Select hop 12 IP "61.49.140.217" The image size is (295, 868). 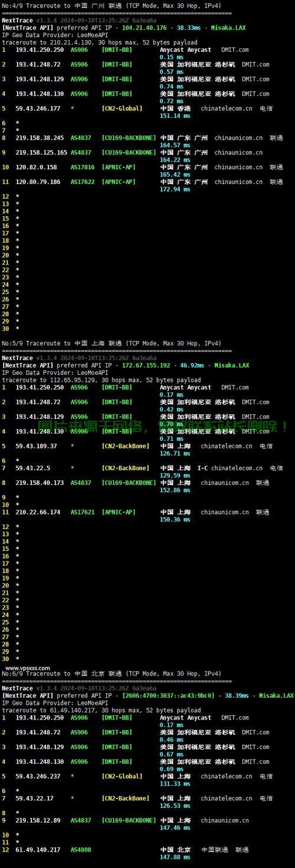click(x=38, y=850)
